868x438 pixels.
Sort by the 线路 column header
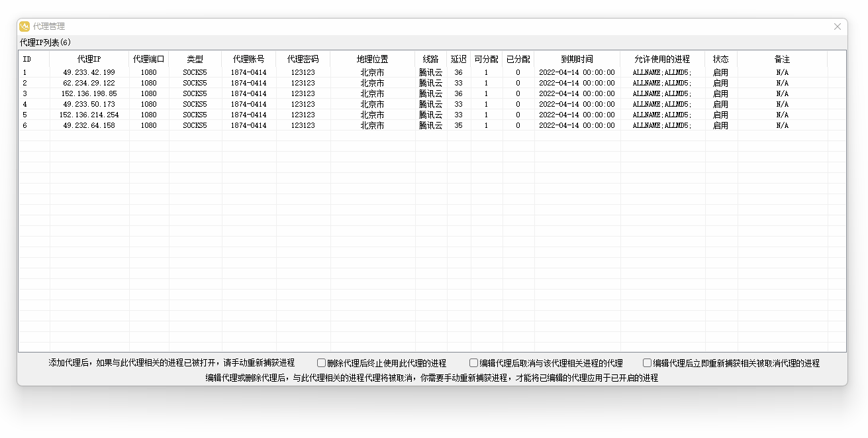pos(431,59)
